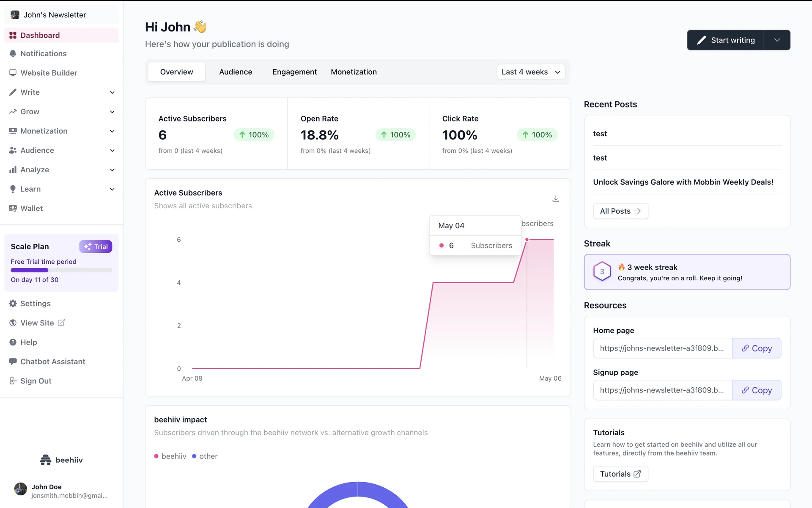Switch to the Engagement tab
The height and width of the screenshot is (508, 812).
click(294, 72)
